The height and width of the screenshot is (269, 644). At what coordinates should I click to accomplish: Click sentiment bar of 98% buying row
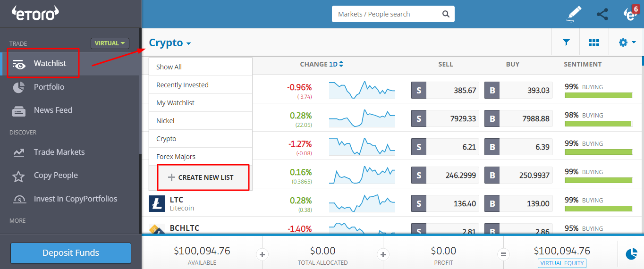pyautogui.click(x=599, y=124)
